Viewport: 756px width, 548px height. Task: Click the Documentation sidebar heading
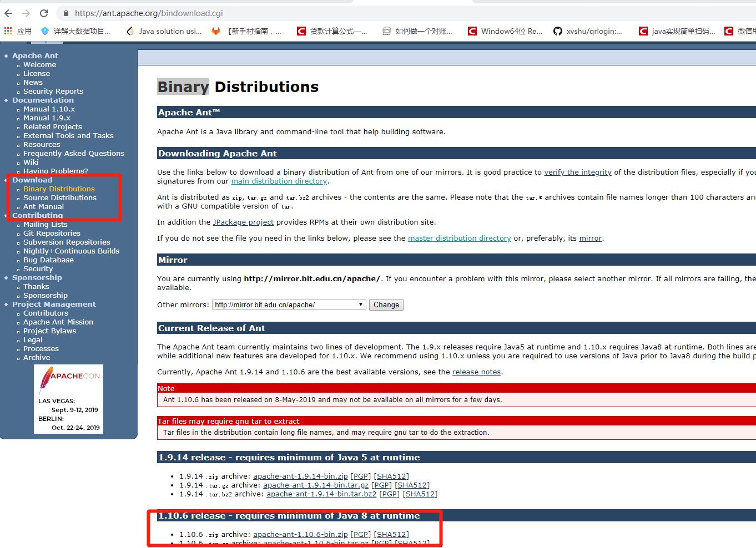[43, 100]
